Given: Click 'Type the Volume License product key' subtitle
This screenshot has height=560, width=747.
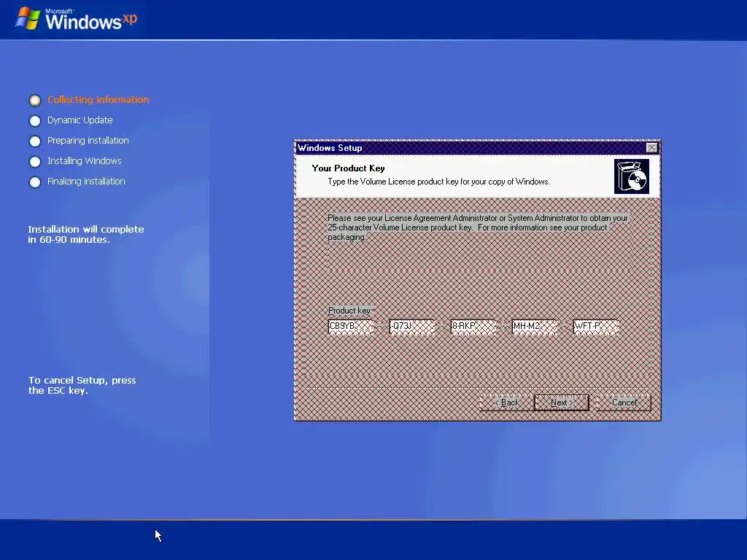Looking at the screenshot, I should pyautogui.click(x=438, y=182).
